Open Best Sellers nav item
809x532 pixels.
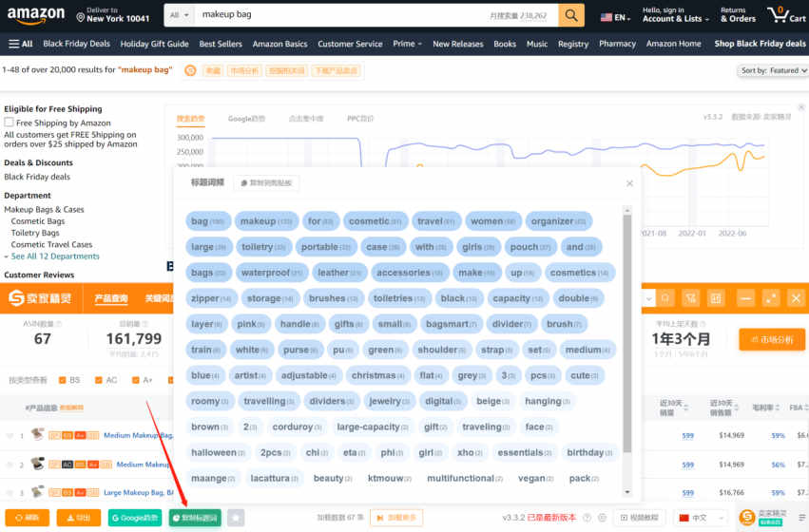pyautogui.click(x=221, y=44)
